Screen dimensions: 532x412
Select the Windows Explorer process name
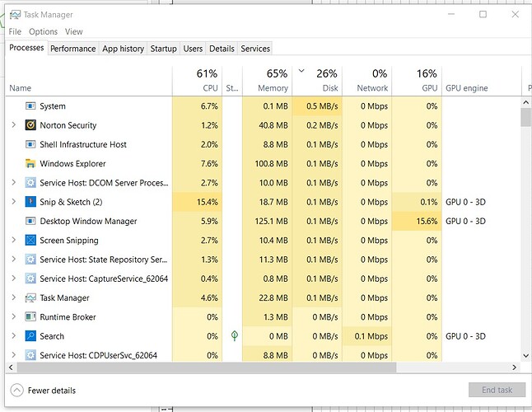[72, 164]
